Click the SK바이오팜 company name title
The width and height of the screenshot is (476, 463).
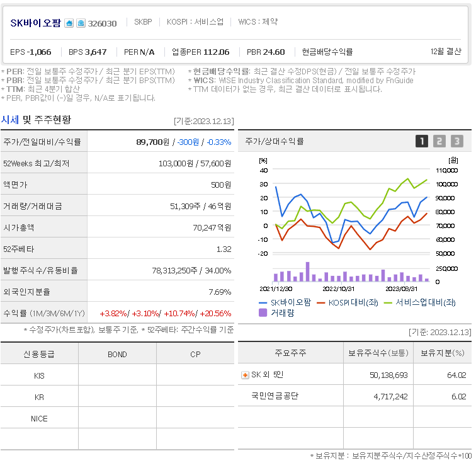coord(35,23)
